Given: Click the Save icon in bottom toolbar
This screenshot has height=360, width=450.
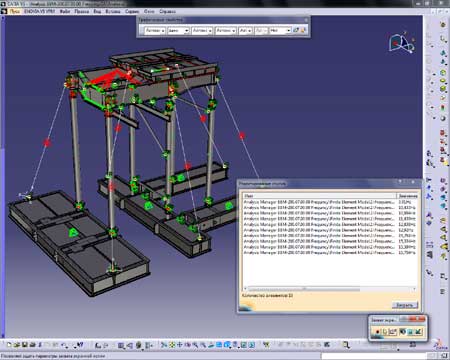Looking at the screenshot, I should point(25,345).
